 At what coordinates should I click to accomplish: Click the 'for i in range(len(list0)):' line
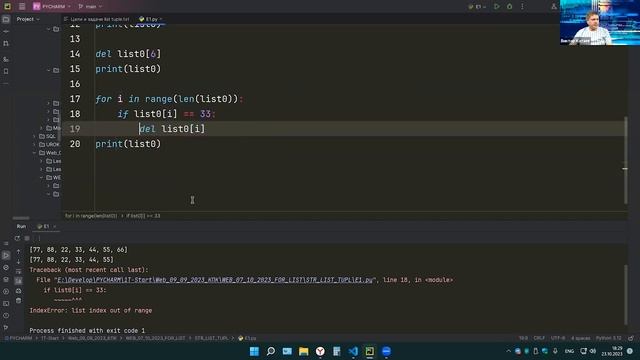(x=169, y=99)
